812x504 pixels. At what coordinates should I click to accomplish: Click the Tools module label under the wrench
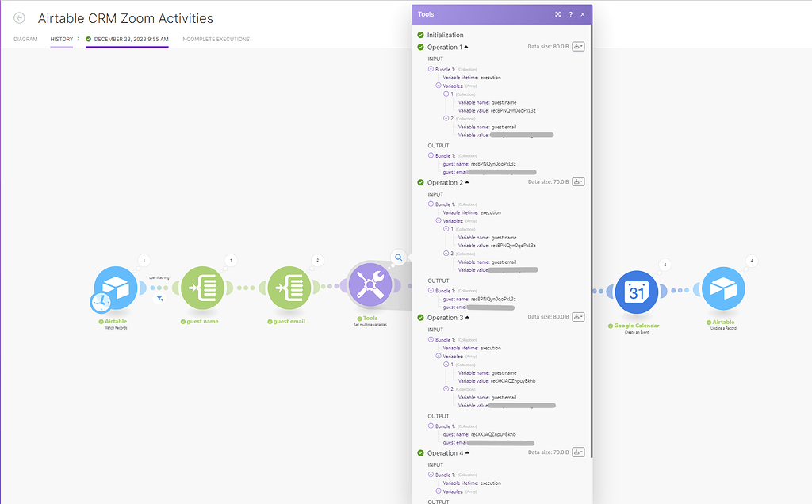370,319
